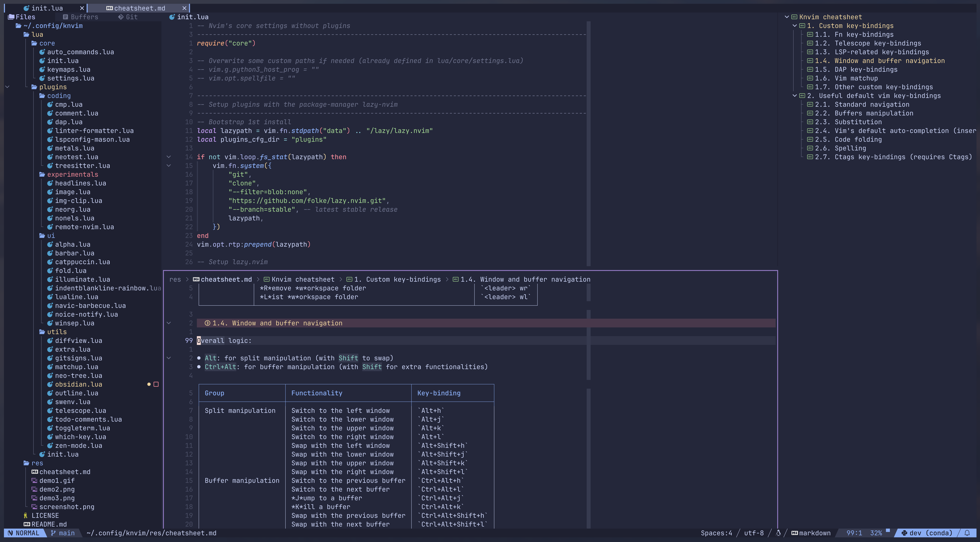This screenshot has height=542, width=980.
Task: Close the init.lua tab
Action: (82, 8)
